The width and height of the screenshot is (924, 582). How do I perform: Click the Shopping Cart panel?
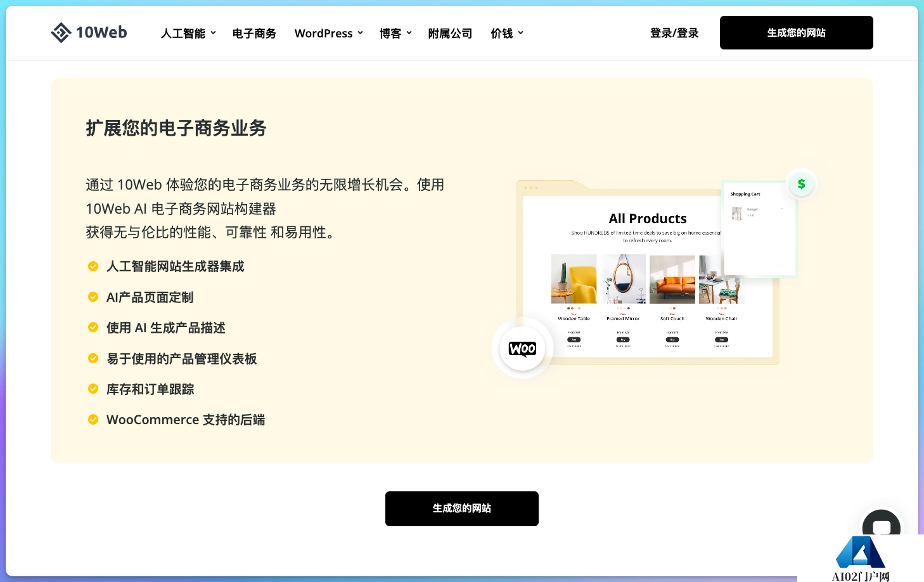point(759,230)
